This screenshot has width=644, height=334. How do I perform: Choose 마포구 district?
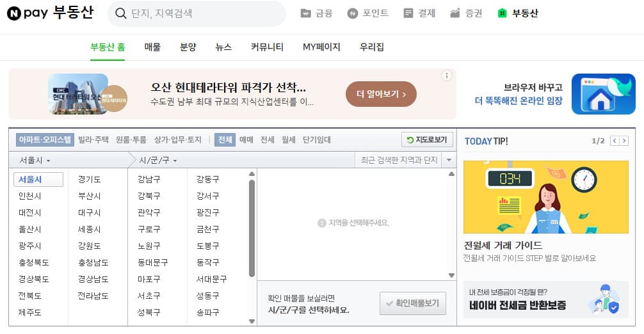(x=149, y=279)
